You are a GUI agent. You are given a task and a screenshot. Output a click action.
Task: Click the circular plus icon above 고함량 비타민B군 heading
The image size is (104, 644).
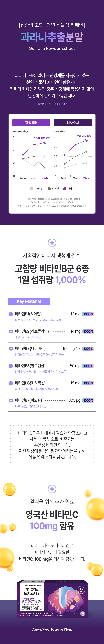[52, 243]
